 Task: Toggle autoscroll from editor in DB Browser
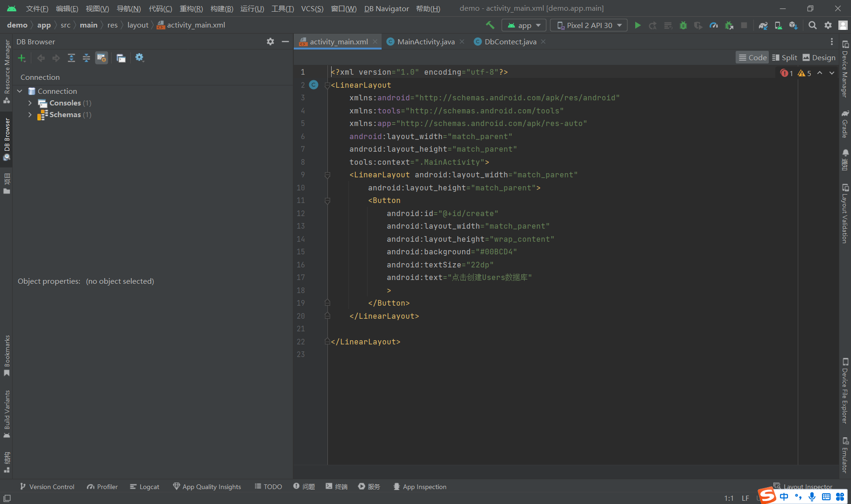point(101,58)
